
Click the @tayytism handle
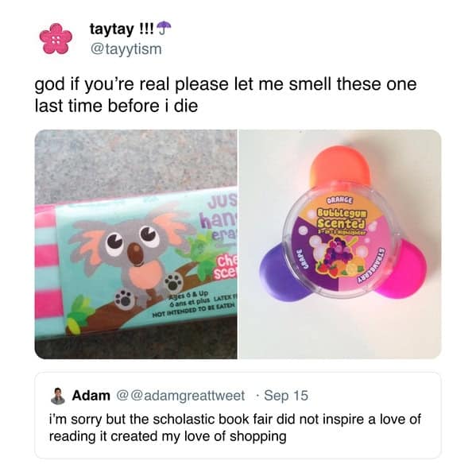pyautogui.click(x=126, y=49)
